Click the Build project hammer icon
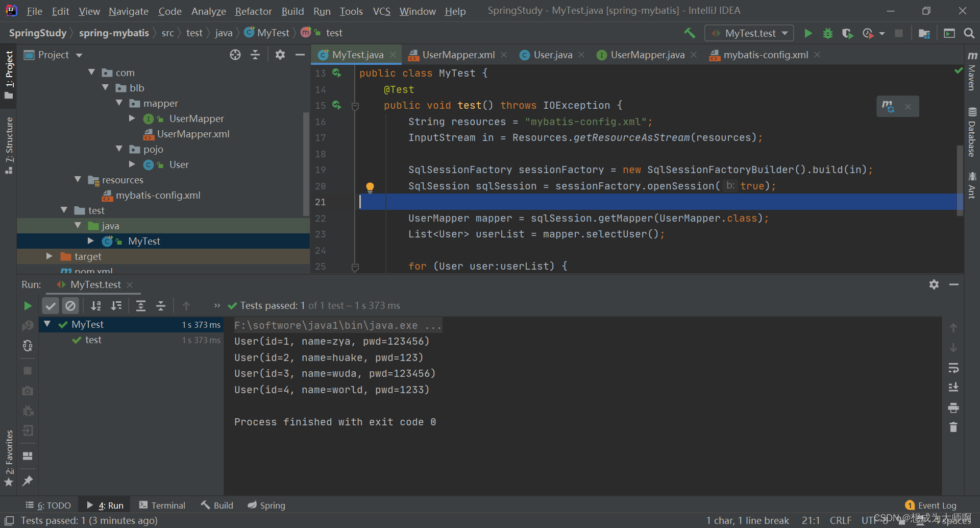Image resolution: width=980 pixels, height=528 pixels. coord(690,33)
